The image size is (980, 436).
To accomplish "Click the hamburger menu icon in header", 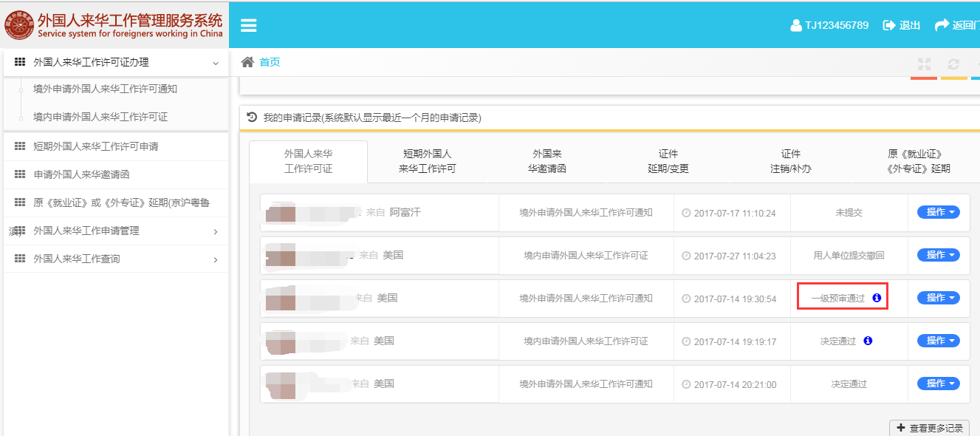I will (x=249, y=25).
